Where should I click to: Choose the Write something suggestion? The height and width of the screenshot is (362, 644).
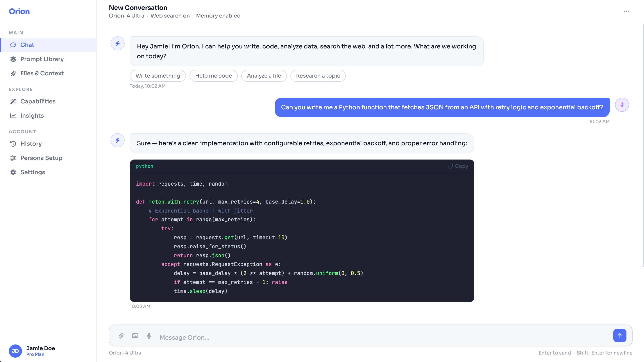(158, 76)
